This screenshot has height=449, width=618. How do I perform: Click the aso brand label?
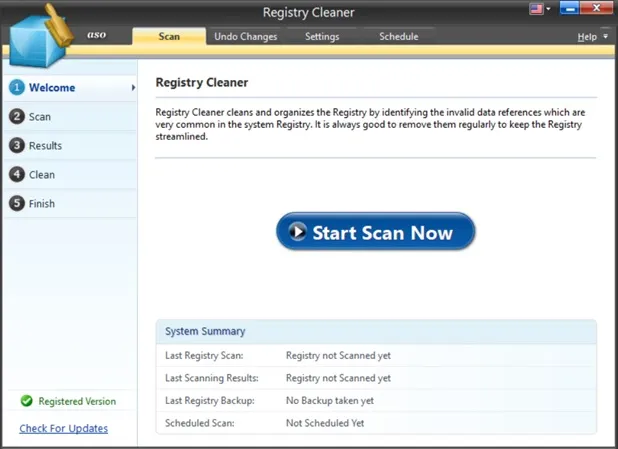(97, 35)
